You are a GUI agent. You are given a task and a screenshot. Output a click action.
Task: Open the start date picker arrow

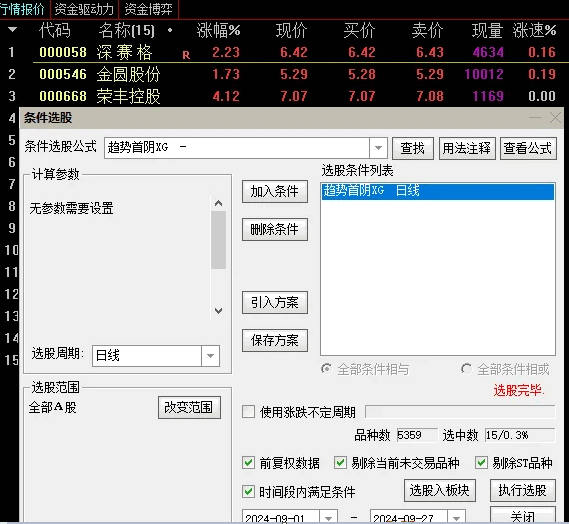[328, 517]
